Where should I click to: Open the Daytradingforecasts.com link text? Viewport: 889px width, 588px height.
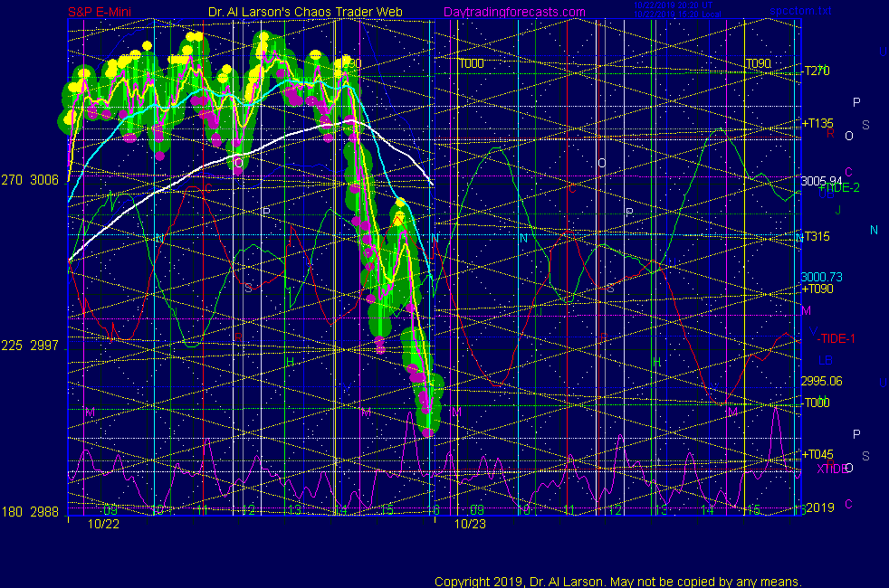pyautogui.click(x=514, y=12)
